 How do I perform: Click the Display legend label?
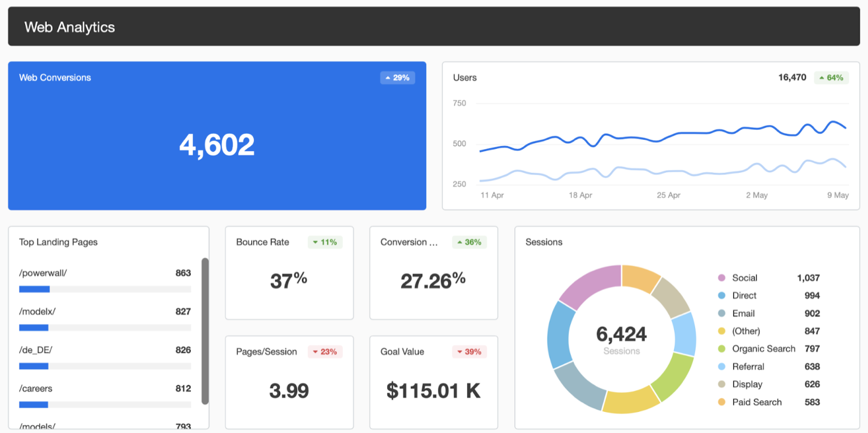tap(747, 384)
